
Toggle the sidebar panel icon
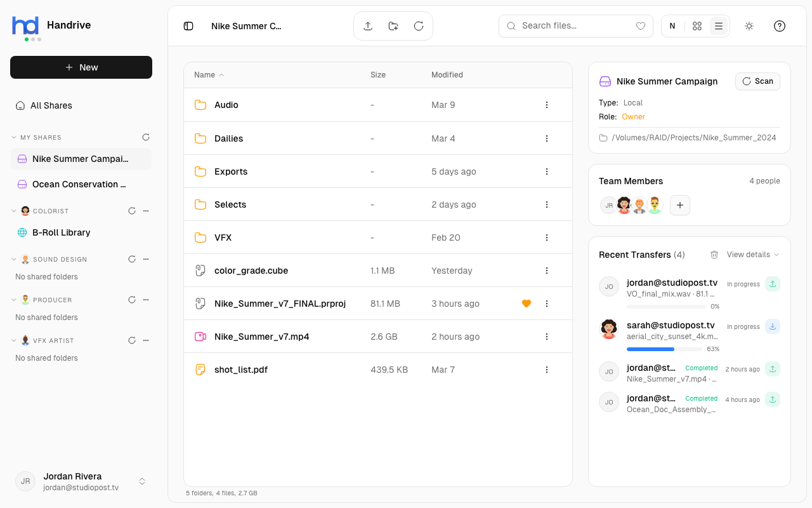(x=188, y=26)
